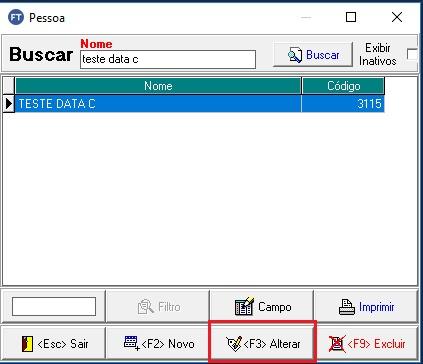The height and width of the screenshot is (364, 423).
Task: Click the magnifier icon on the Buscar button
Action: pos(295,55)
